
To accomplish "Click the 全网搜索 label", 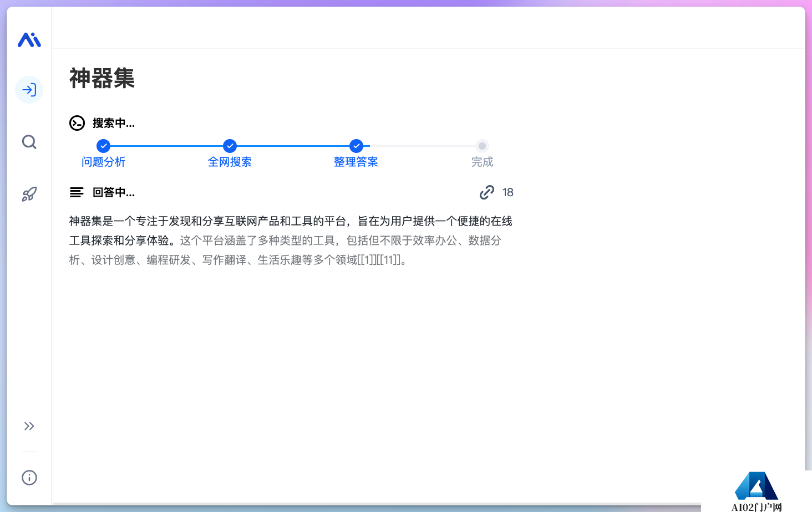I will (x=230, y=162).
